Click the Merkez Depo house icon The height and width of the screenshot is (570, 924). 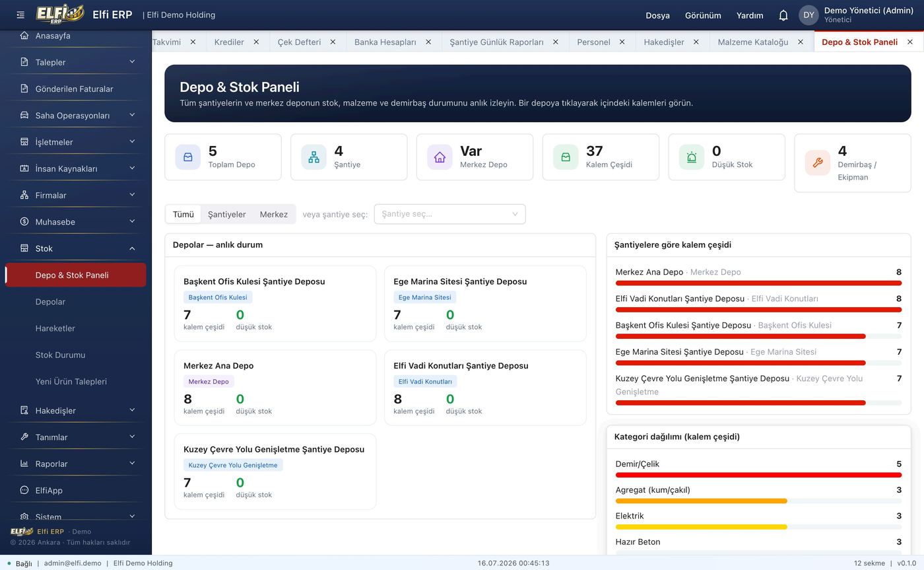point(440,157)
